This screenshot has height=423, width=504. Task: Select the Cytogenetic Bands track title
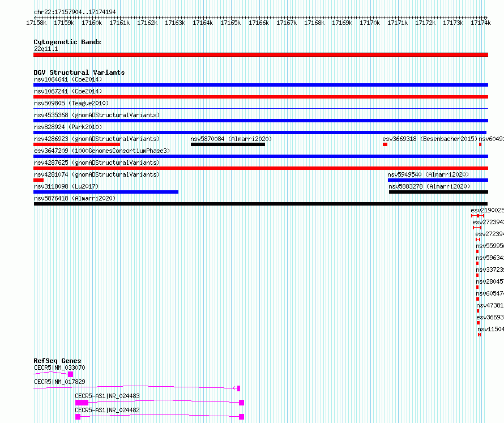(x=67, y=42)
